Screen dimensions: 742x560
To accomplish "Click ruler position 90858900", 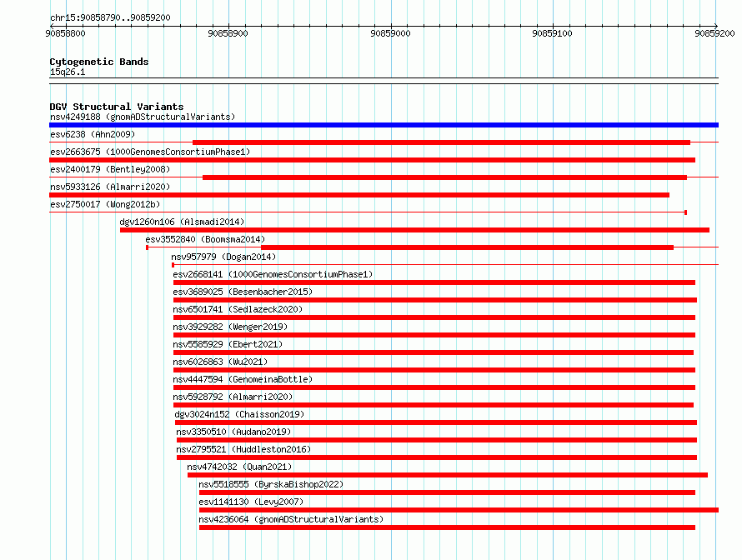I will [228, 33].
